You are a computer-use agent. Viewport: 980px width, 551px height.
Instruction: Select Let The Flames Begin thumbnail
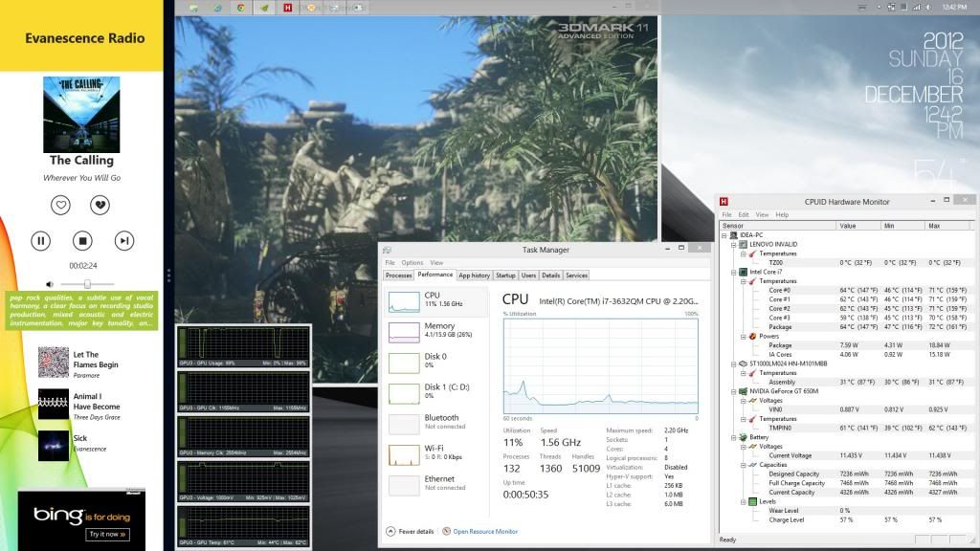coord(54,363)
